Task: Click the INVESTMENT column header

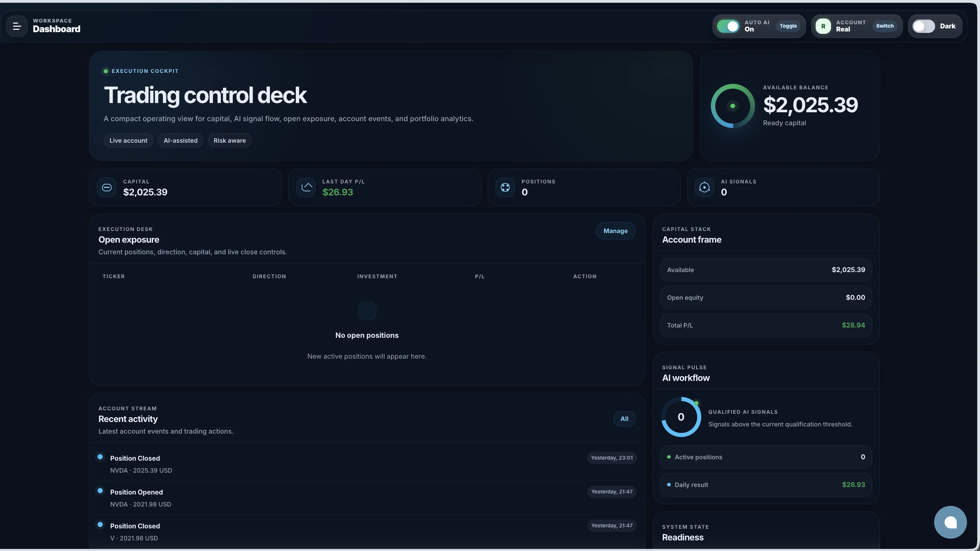Action: 377,277
